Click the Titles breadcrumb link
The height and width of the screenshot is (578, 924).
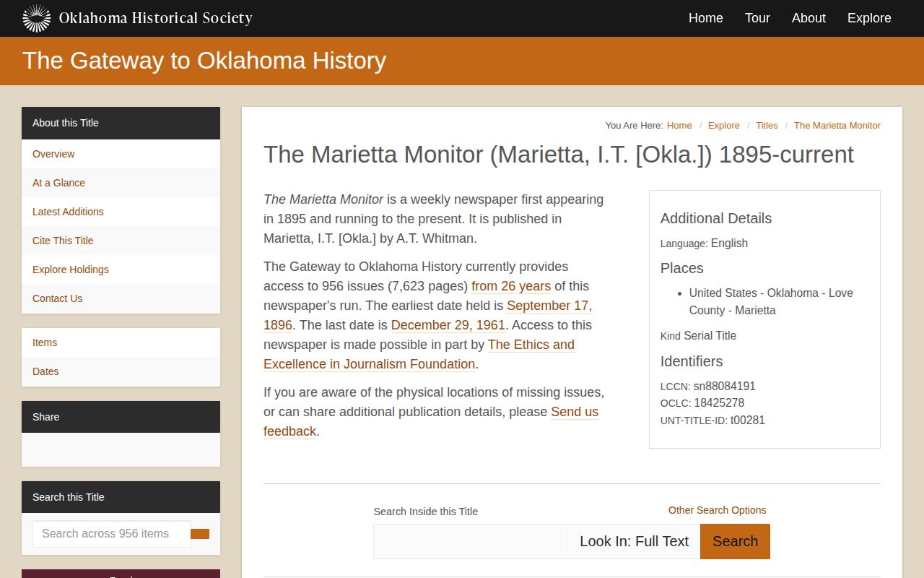point(767,126)
